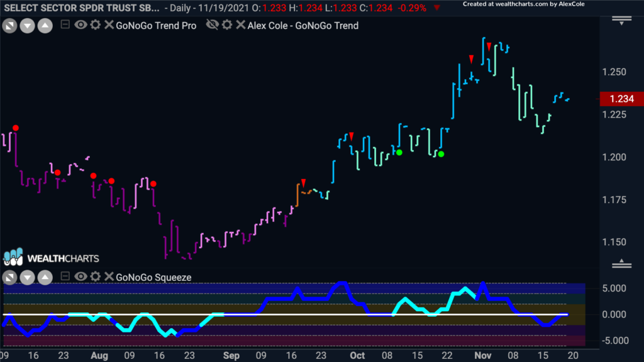Click the Oct label on date axis

point(357,356)
